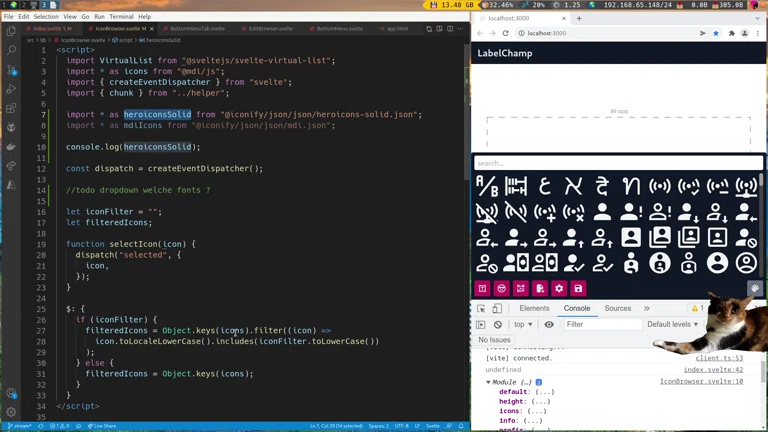This screenshot has width=768, height=432.
Task: Open the browser extensions puzzle icon
Action: click(x=732, y=33)
